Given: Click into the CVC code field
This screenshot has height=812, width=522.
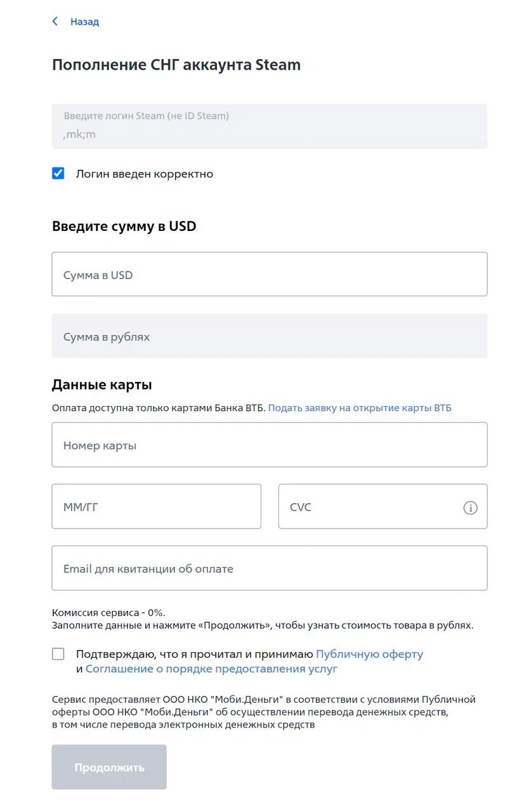Looking at the screenshot, I should 368,507.
